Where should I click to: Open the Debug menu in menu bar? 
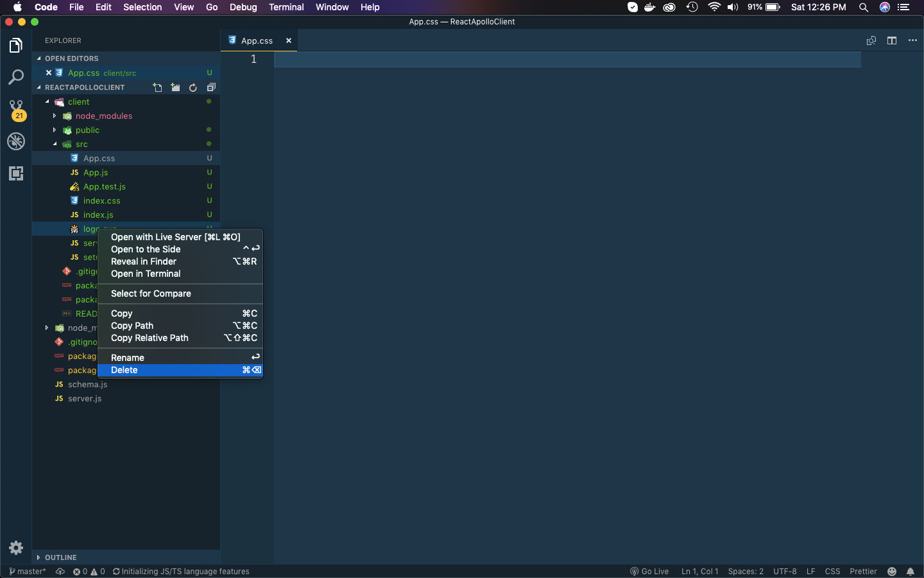click(x=243, y=7)
